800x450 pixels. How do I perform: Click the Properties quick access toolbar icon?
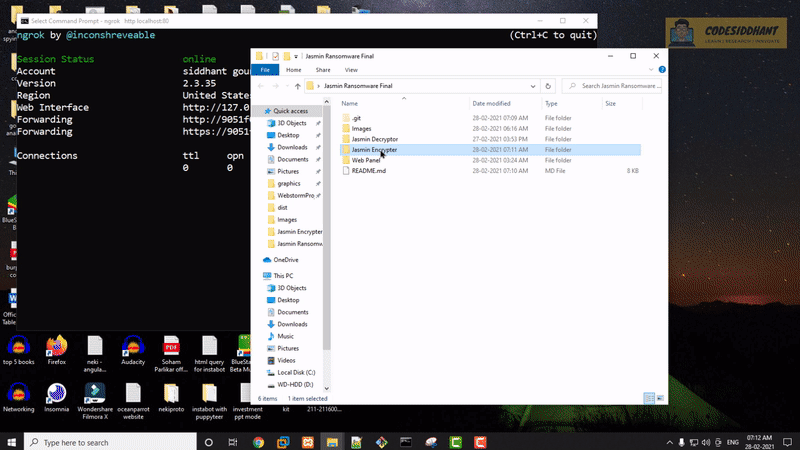[x=276, y=56]
